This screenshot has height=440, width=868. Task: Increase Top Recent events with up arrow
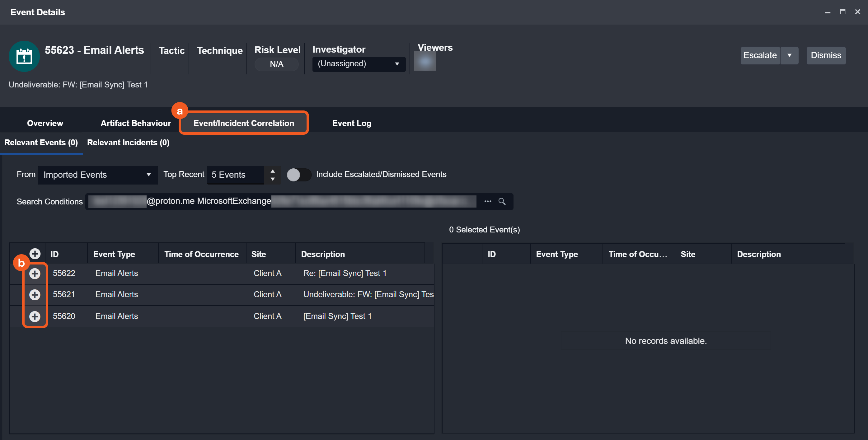(x=273, y=171)
